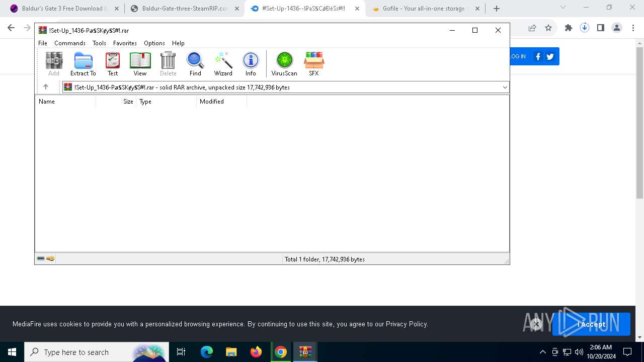Open the Help menu

click(x=178, y=43)
